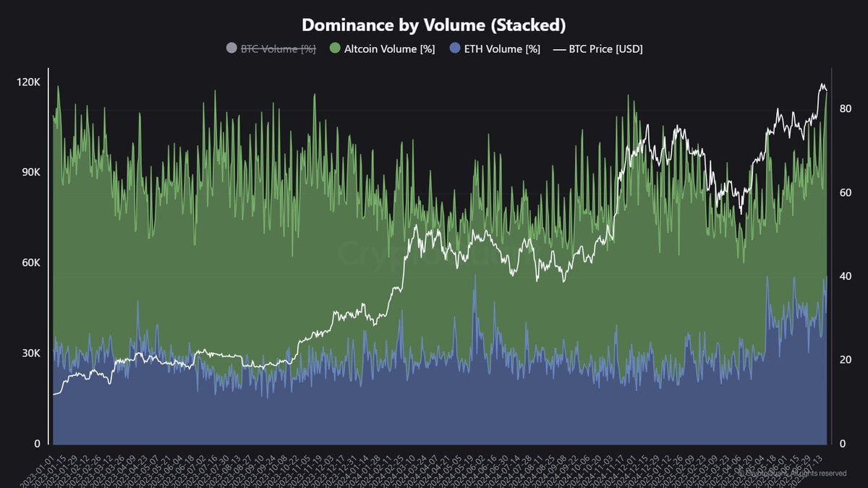Click the 120K left axis label

pyautogui.click(x=29, y=82)
